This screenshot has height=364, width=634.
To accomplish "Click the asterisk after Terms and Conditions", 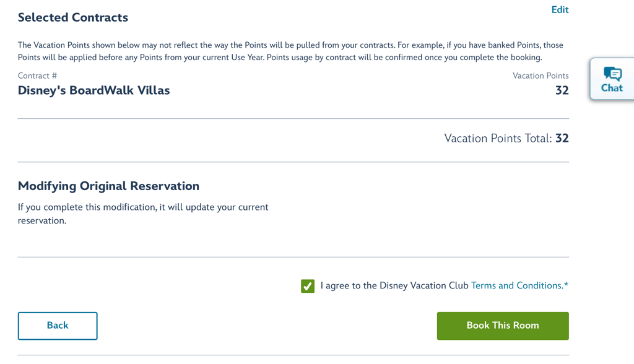I will coord(566,285).
